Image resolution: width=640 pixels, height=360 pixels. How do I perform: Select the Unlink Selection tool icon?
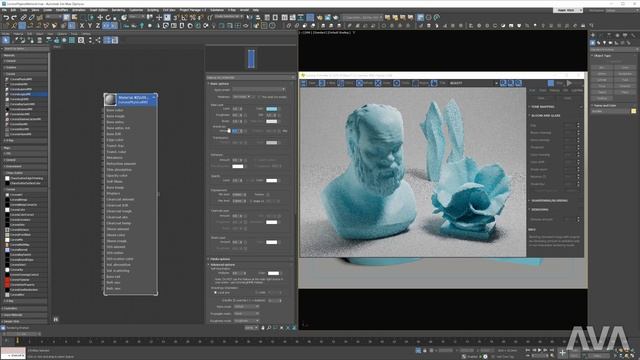point(31,18)
